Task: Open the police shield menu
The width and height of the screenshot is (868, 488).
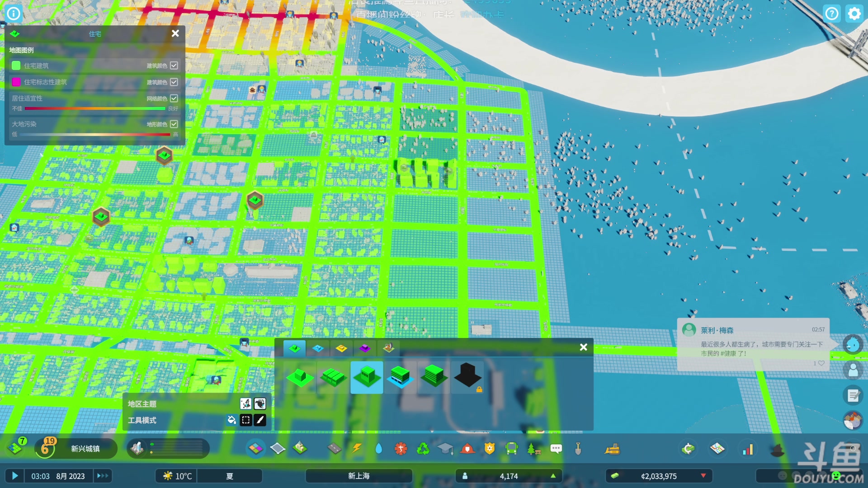Action: [490, 449]
